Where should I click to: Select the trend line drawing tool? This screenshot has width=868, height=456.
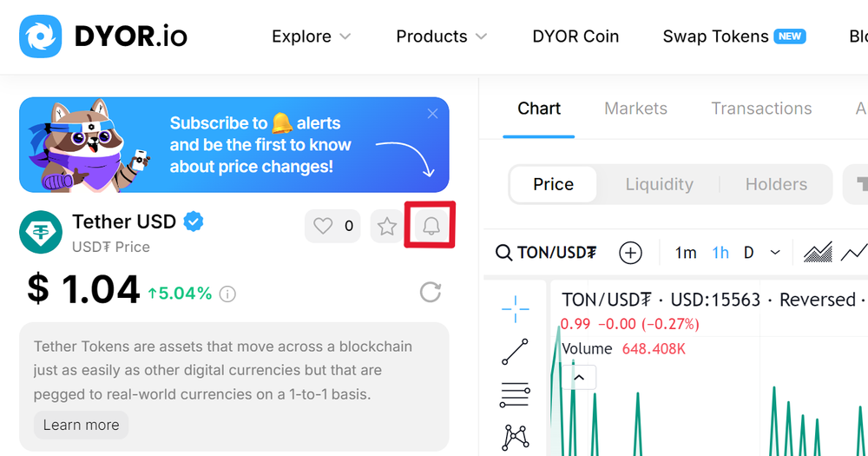[x=515, y=352]
